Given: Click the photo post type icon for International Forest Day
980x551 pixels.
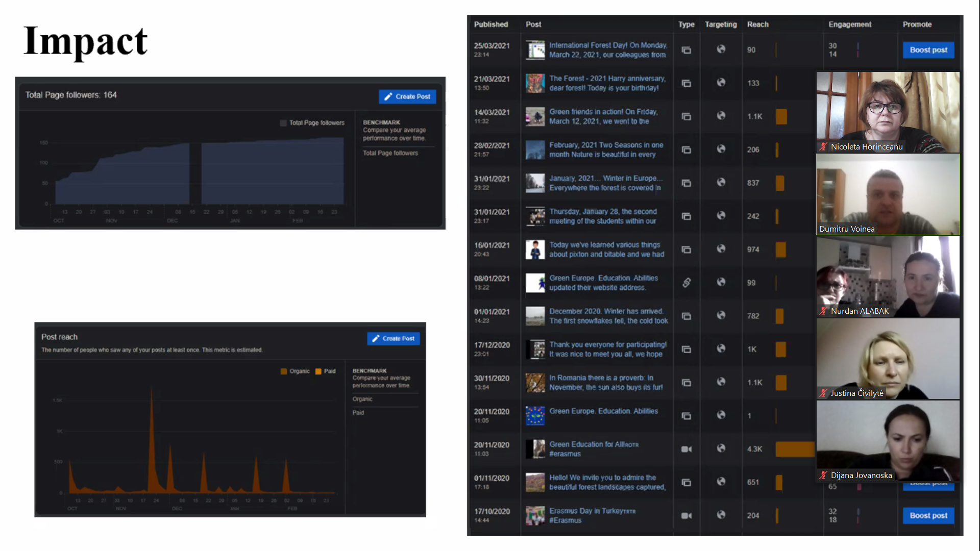Looking at the screenshot, I should pos(687,50).
